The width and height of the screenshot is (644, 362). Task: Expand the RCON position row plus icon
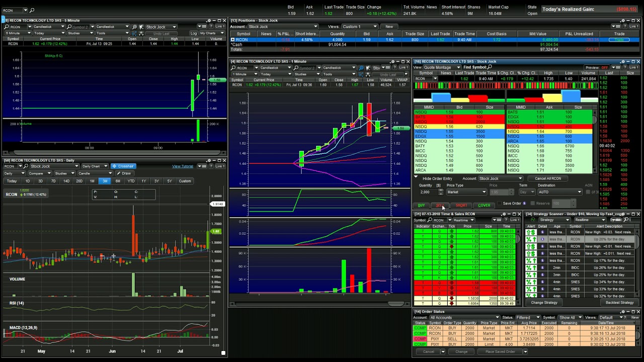(232, 40)
